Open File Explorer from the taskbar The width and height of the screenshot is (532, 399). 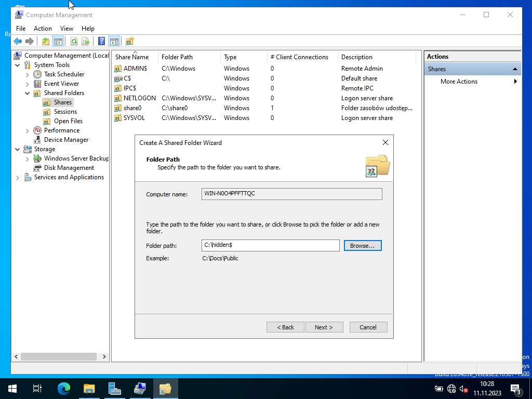pos(89,389)
